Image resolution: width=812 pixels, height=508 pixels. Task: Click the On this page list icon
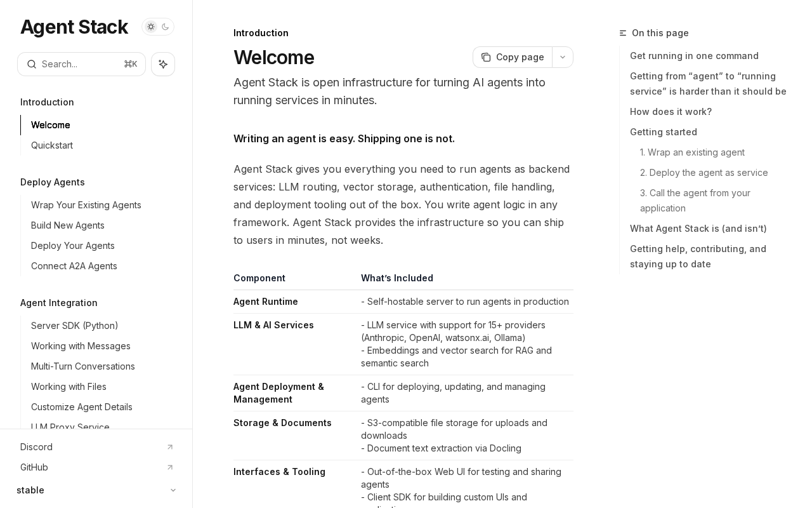(x=623, y=33)
